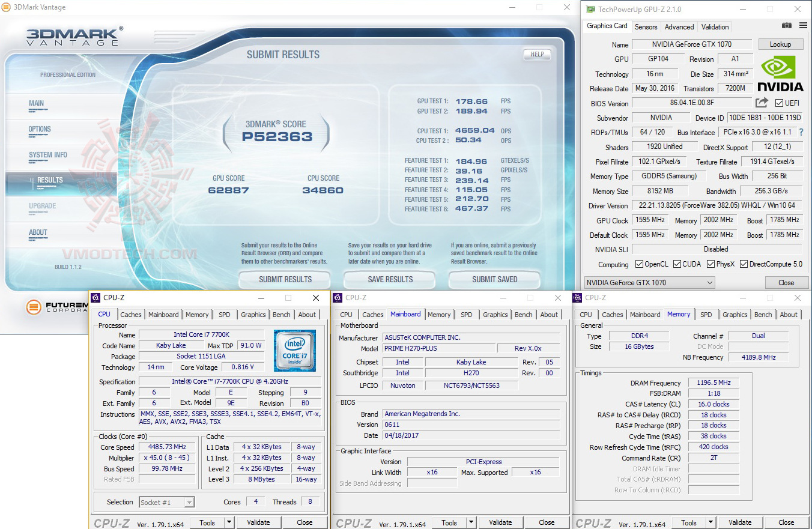Click the camera screenshot icon in GPU-Z

tap(787, 26)
